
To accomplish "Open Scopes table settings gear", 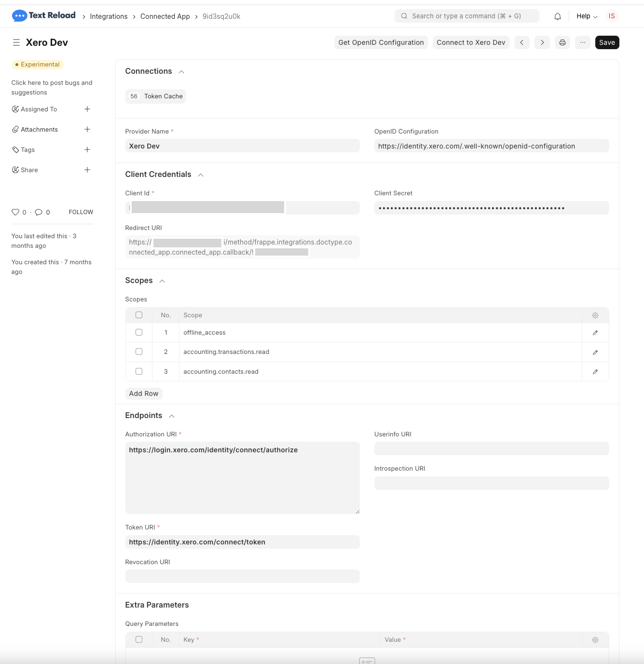I will point(595,315).
